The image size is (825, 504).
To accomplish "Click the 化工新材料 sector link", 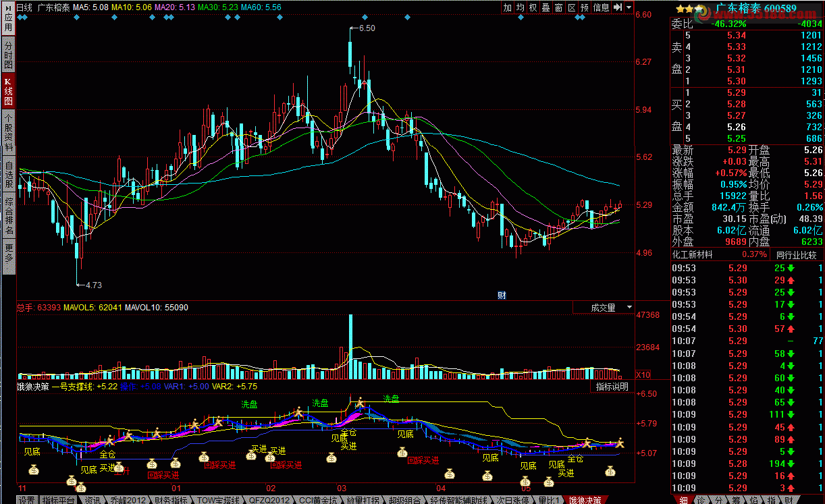I will [x=694, y=255].
